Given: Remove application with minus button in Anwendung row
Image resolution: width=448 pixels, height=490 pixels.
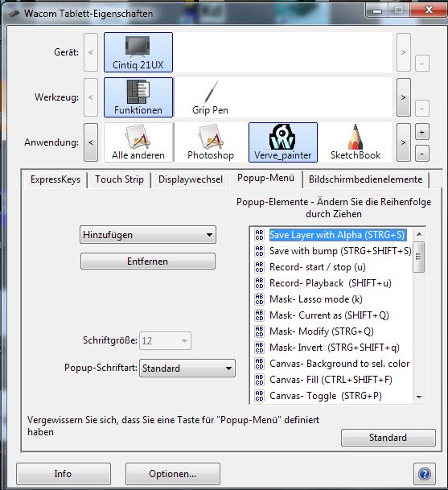Looking at the screenshot, I should [x=421, y=154].
